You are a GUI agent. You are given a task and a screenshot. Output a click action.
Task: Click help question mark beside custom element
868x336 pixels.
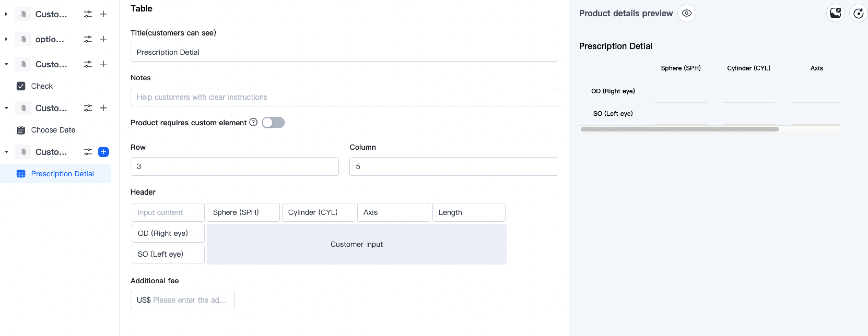click(253, 123)
